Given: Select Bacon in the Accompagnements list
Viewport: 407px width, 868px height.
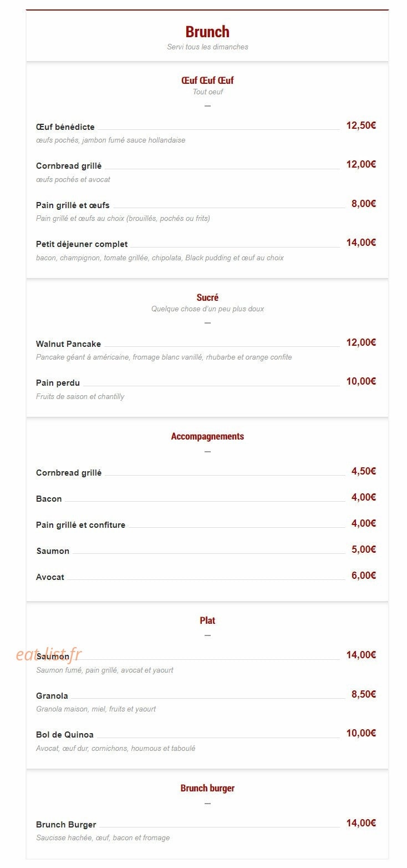Looking at the screenshot, I should coord(49,499).
